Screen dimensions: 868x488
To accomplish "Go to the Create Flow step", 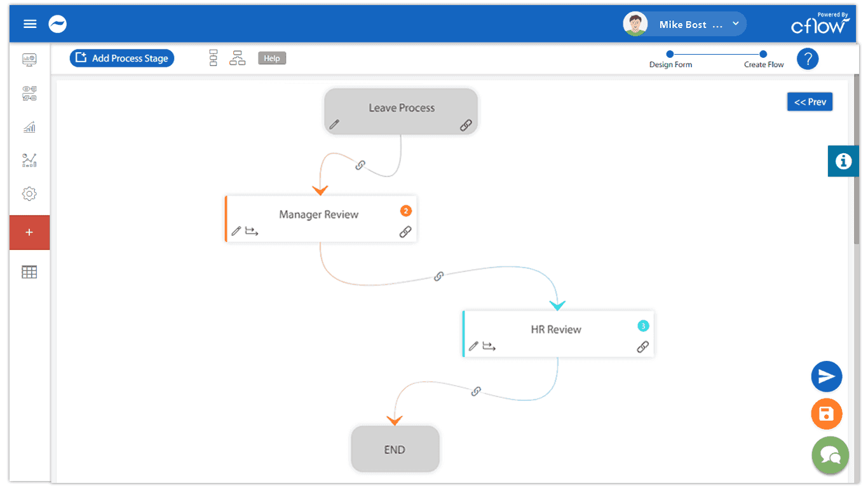I will click(x=764, y=60).
